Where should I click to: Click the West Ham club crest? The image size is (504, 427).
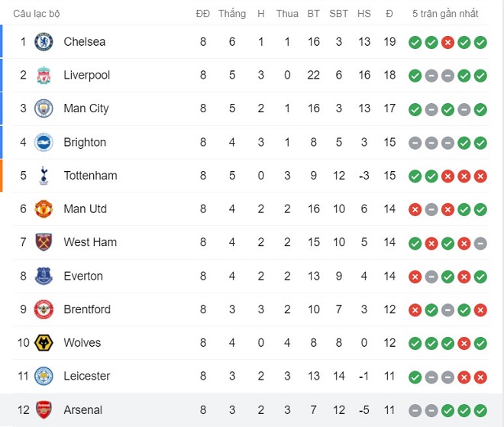tap(44, 242)
